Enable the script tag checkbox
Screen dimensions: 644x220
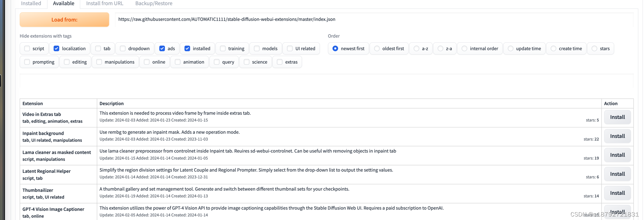tap(27, 49)
